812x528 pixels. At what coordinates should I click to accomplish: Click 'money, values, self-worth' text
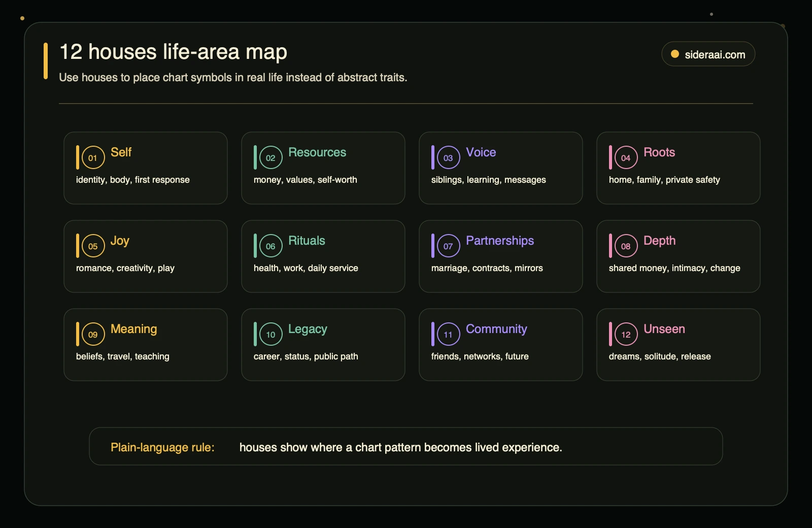pos(305,180)
